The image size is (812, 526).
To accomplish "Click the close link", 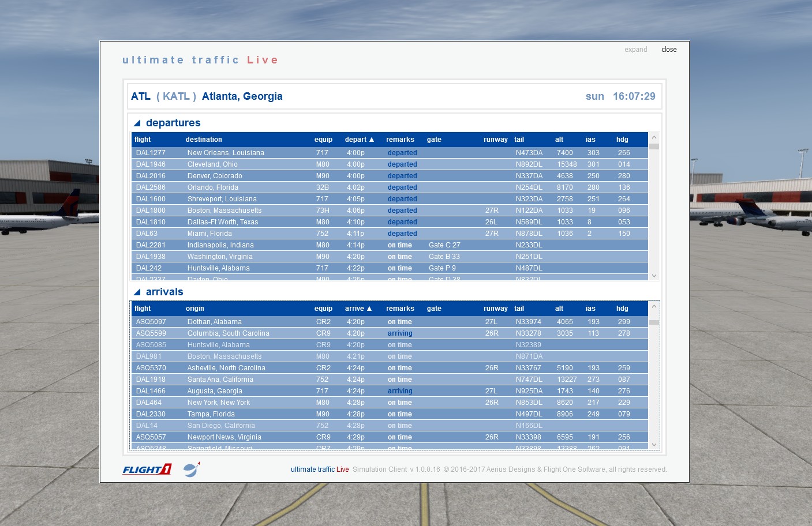I will [x=669, y=50].
